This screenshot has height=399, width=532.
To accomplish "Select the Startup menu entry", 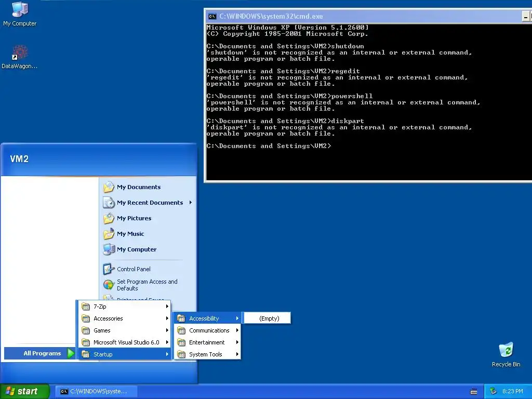I will tap(125, 354).
